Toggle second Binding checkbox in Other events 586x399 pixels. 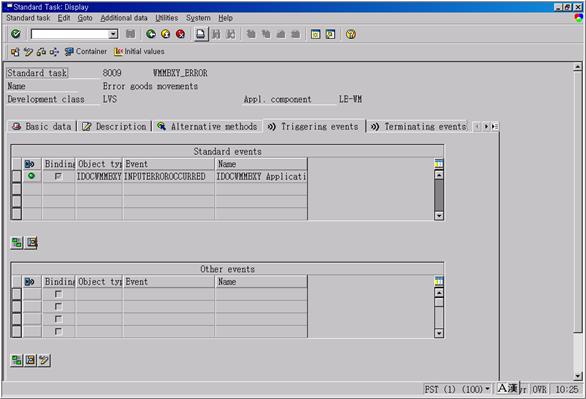click(x=58, y=306)
